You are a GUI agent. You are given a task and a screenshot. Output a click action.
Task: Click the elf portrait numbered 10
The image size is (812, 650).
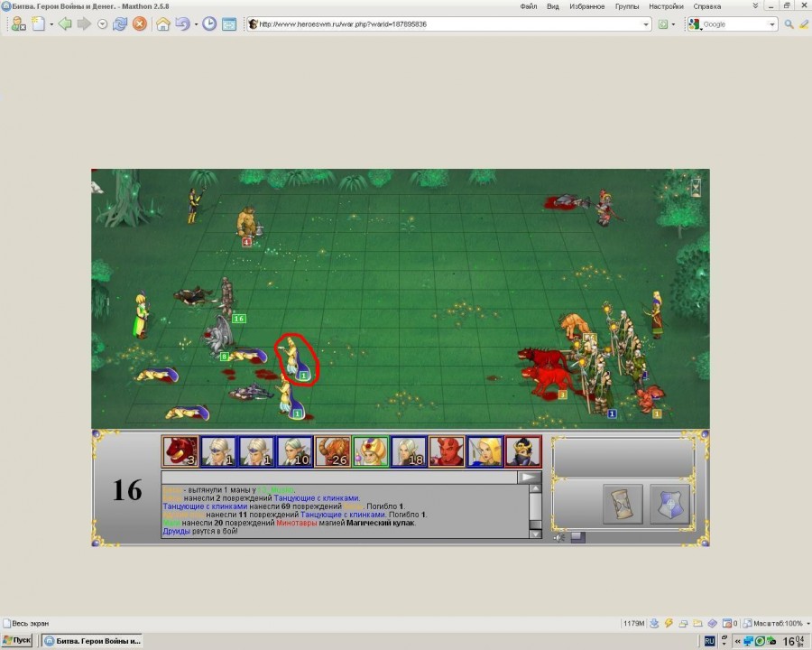(295, 451)
